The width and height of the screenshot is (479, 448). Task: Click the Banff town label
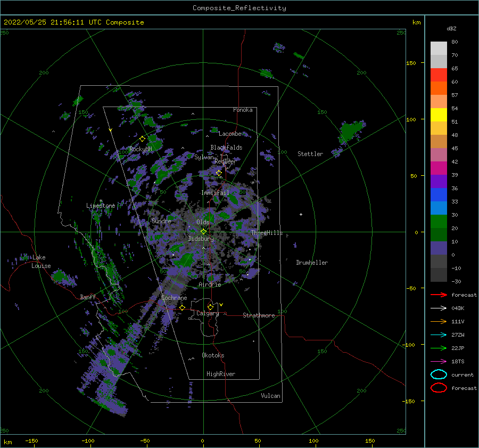[x=88, y=297]
